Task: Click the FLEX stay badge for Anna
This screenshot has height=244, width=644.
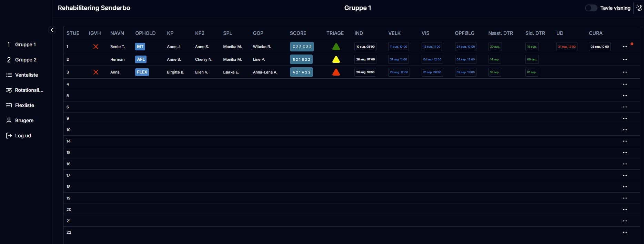Action: 142,72
